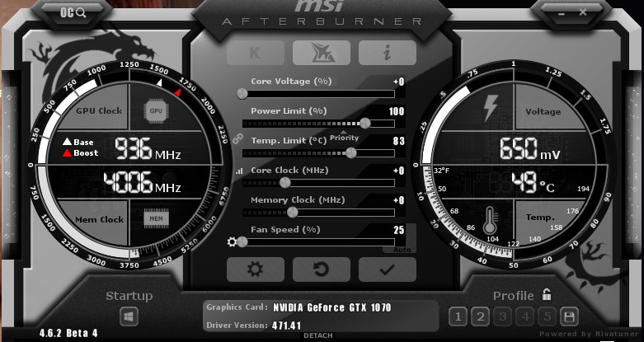644x342 pixels.
Task: Click the graphics card name NVIDIA GeForce GTX 1070
Action: [332, 307]
